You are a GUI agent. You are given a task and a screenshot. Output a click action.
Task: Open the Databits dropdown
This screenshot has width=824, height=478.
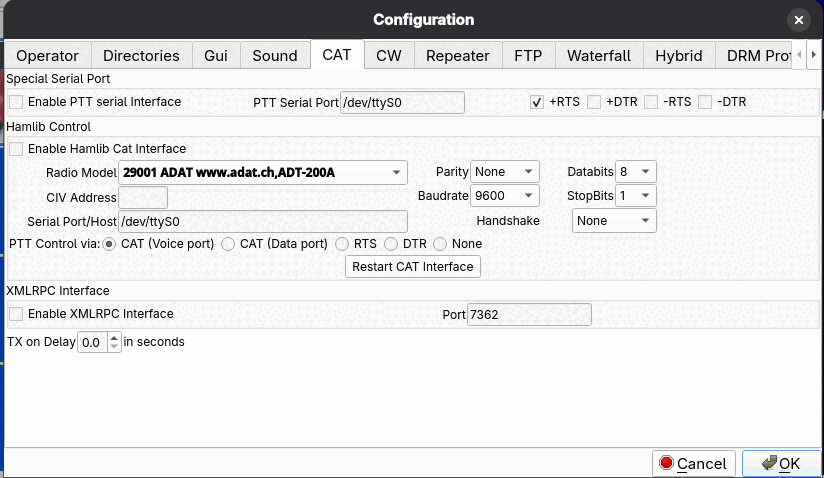click(635, 172)
